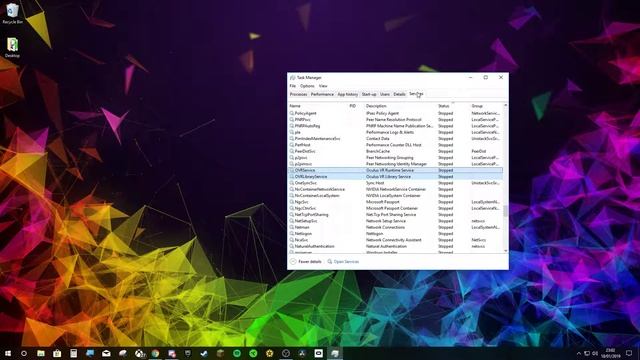Select the p2pimsvc service row
The height and width of the screenshot is (360, 640).
[396, 164]
